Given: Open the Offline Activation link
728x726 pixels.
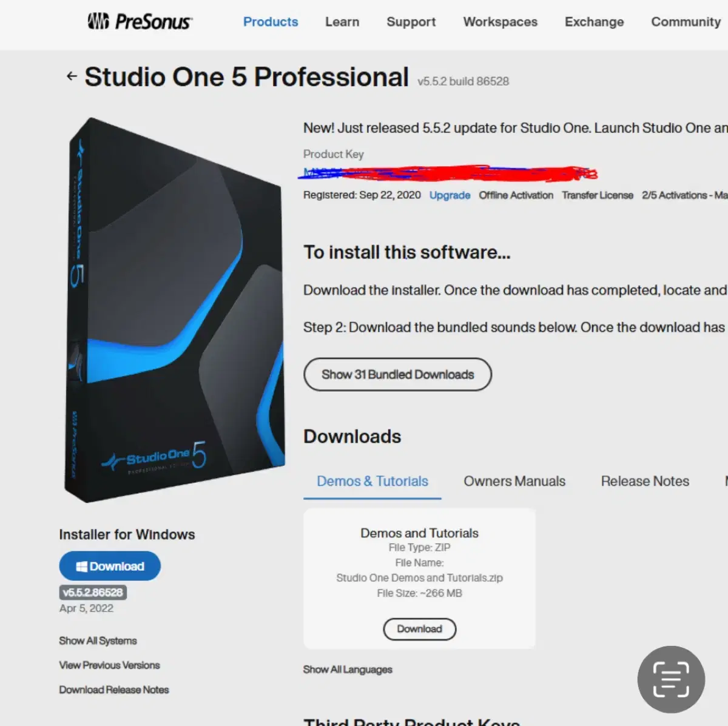Looking at the screenshot, I should click(516, 195).
